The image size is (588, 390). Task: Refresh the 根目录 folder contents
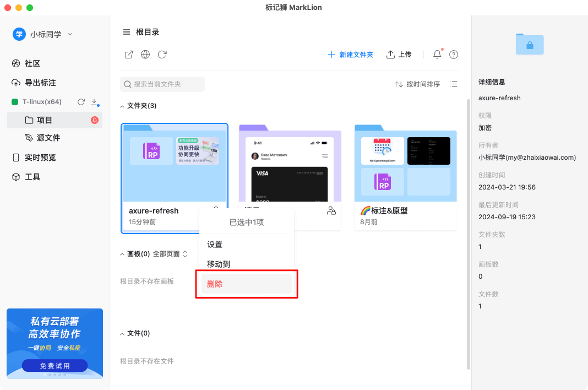click(x=162, y=55)
